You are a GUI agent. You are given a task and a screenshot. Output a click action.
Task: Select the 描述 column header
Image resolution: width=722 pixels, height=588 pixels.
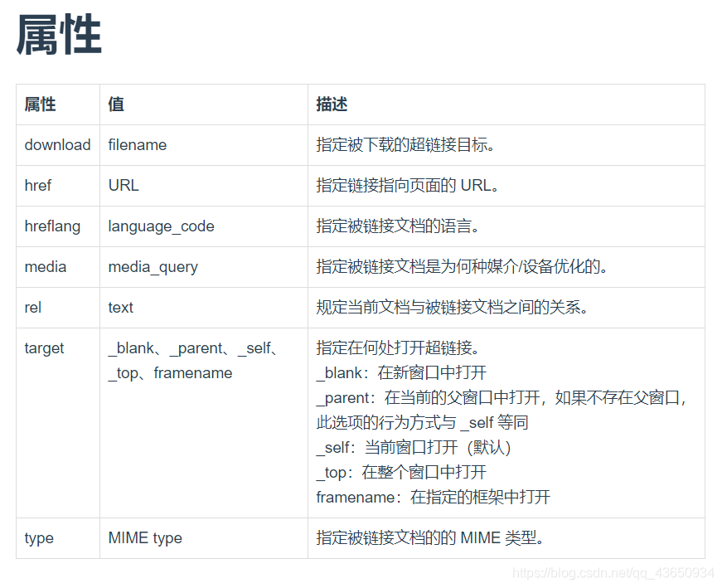pyautogui.click(x=327, y=104)
